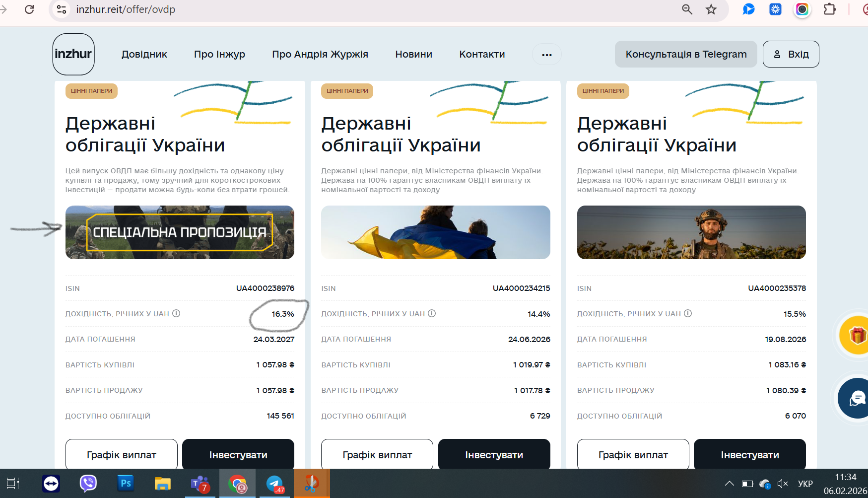
Task: Open the blue snowflake extension
Action: [x=775, y=9]
